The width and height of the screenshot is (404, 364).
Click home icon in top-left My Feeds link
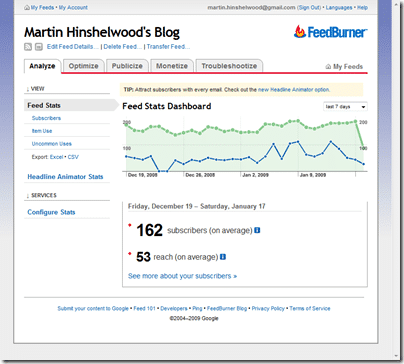(x=27, y=8)
